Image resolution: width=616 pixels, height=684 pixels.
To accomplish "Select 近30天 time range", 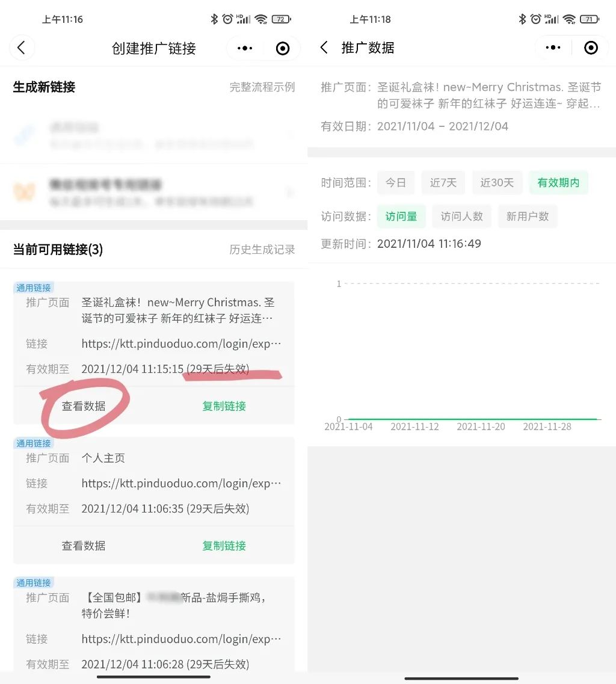I will 497,182.
